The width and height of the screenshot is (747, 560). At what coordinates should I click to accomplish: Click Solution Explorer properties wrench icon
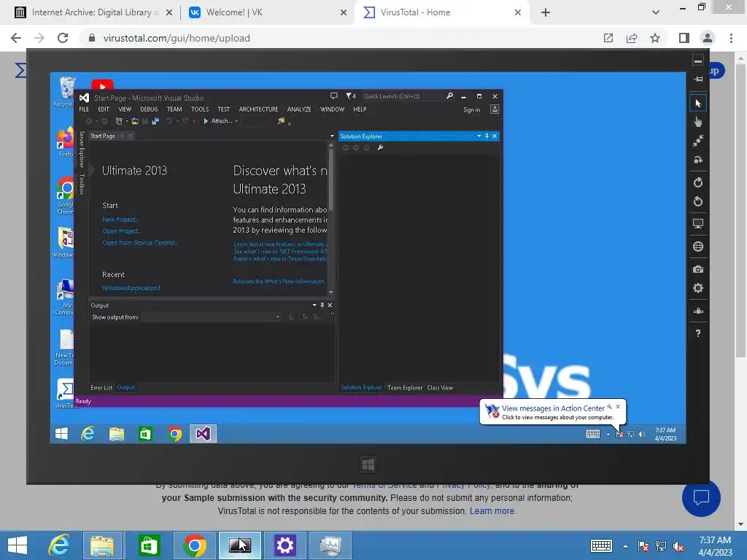(380, 147)
